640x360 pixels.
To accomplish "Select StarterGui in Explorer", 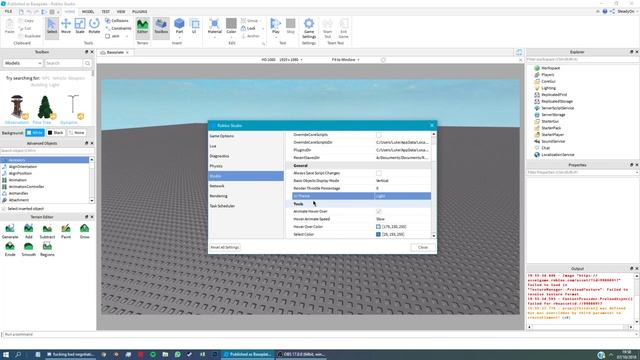I will tap(550, 121).
